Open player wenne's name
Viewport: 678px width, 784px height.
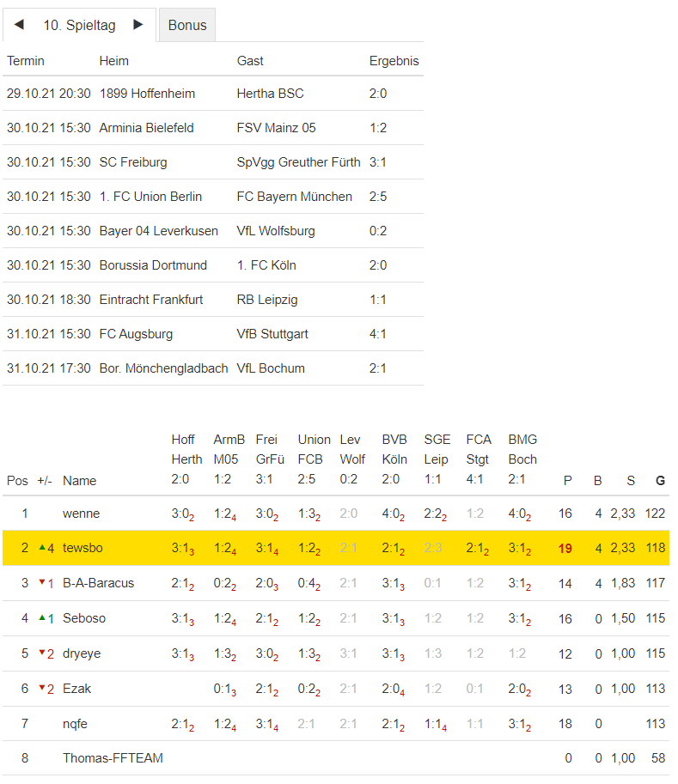pos(81,514)
